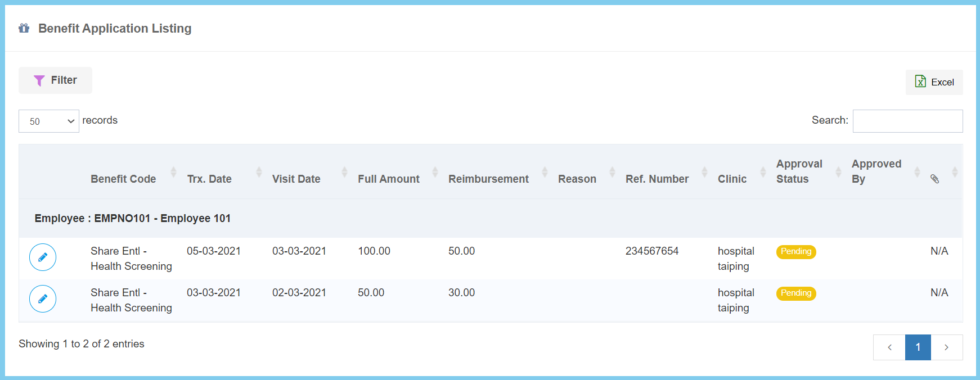The height and width of the screenshot is (380, 980).
Task: Go to the previous page arrow
Action: click(x=889, y=347)
